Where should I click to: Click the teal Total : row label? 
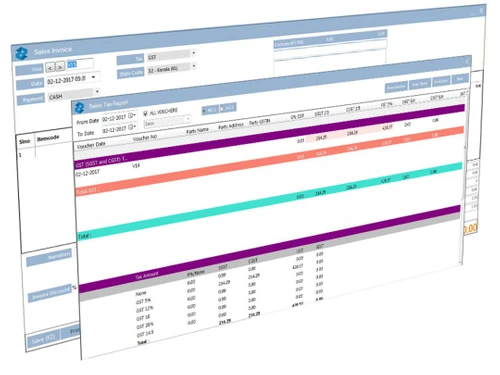[84, 236]
